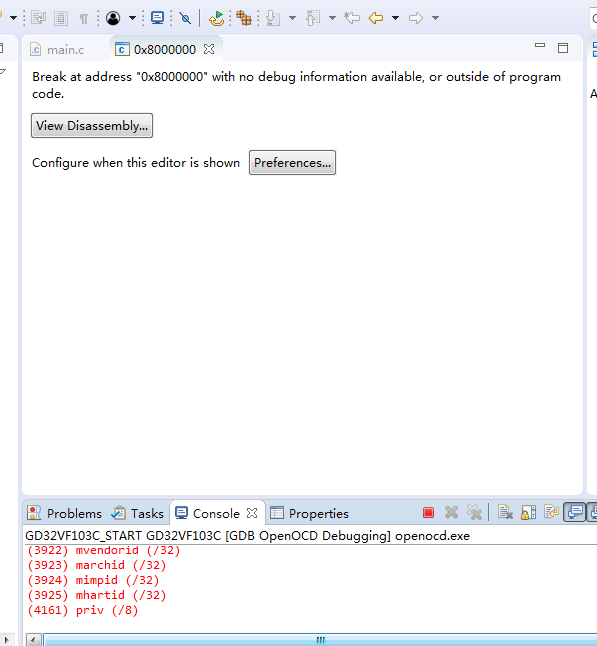Close the 0x8000000 editor tab
Image resolution: width=597 pixels, height=646 pixels.
(x=209, y=49)
